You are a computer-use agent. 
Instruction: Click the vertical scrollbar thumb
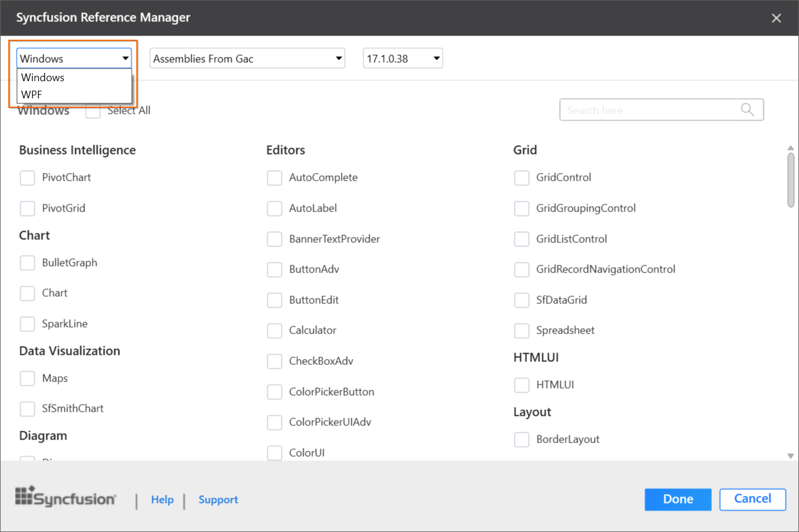coord(791,180)
